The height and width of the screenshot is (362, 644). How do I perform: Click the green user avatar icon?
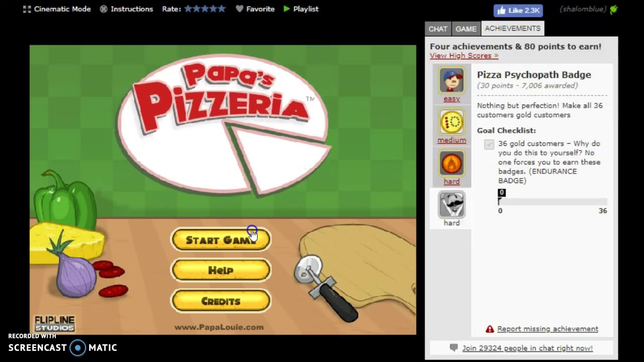coord(613,9)
